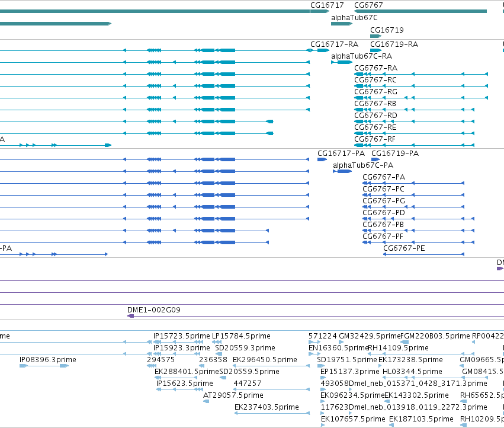The height and width of the screenshot is (428, 504).
Task: Click EST EK237403.5prime
Action: tap(267, 407)
